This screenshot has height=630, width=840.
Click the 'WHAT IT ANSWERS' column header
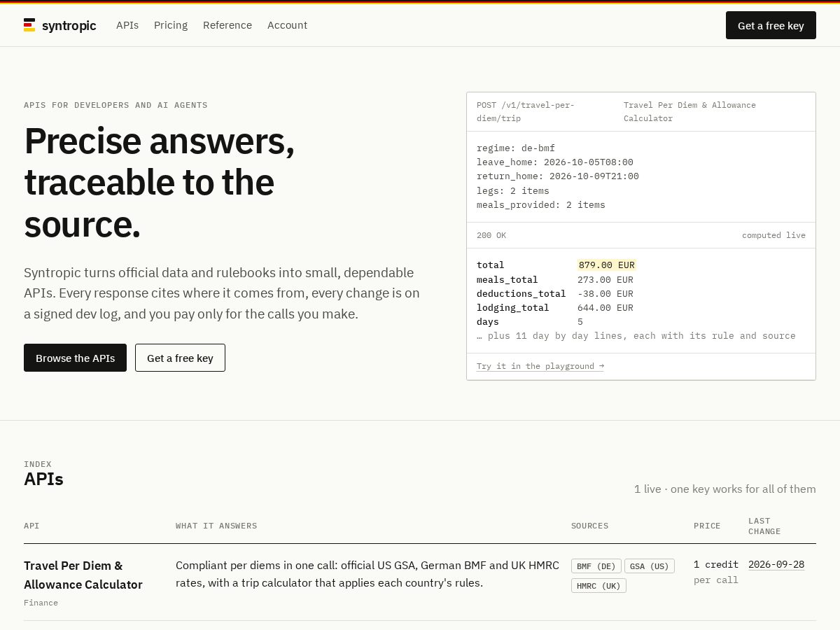pyautogui.click(x=216, y=526)
